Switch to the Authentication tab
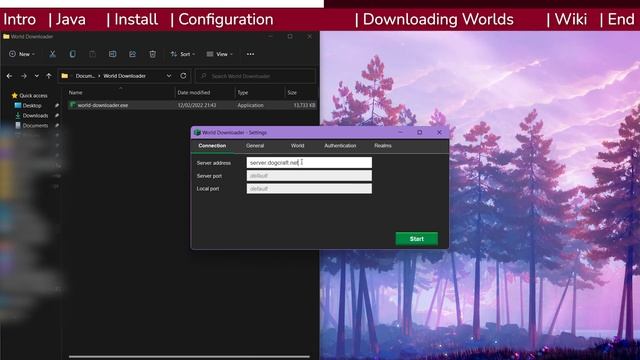 [340, 146]
